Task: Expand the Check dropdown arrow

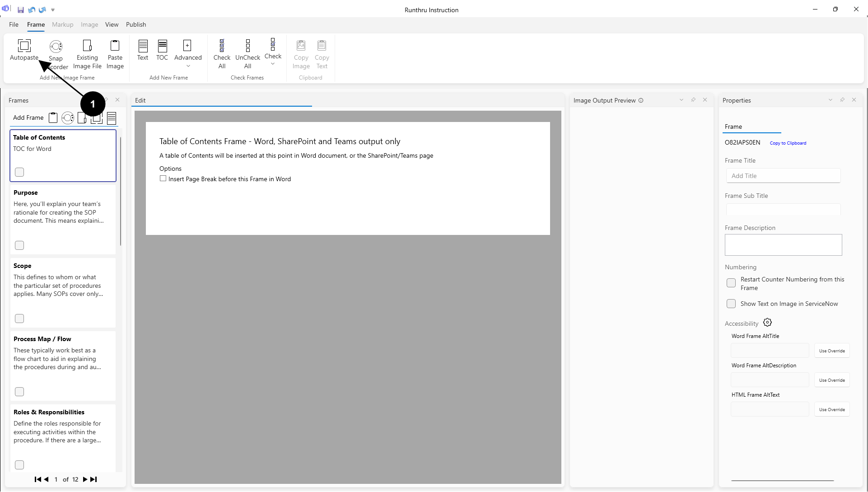Action: [273, 64]
